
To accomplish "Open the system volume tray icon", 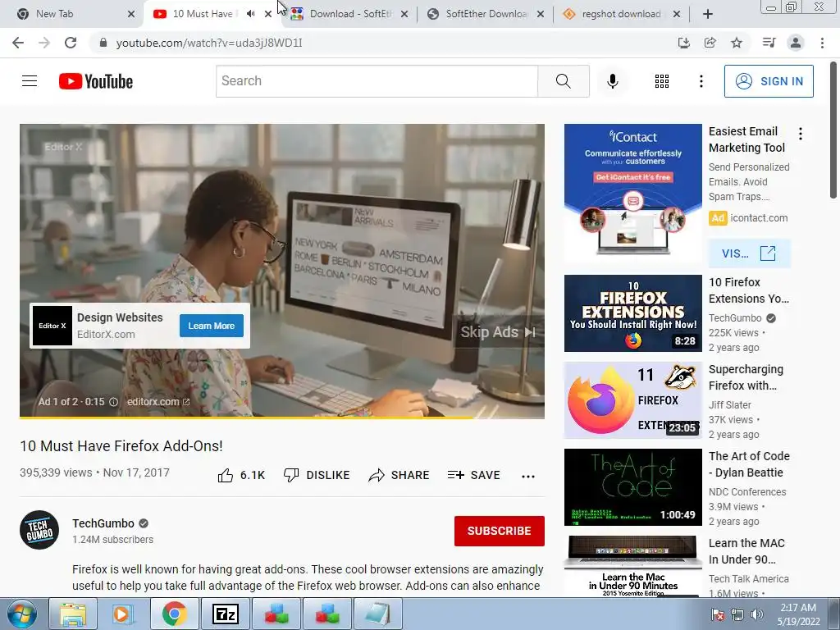I will (x=757, y=614).
